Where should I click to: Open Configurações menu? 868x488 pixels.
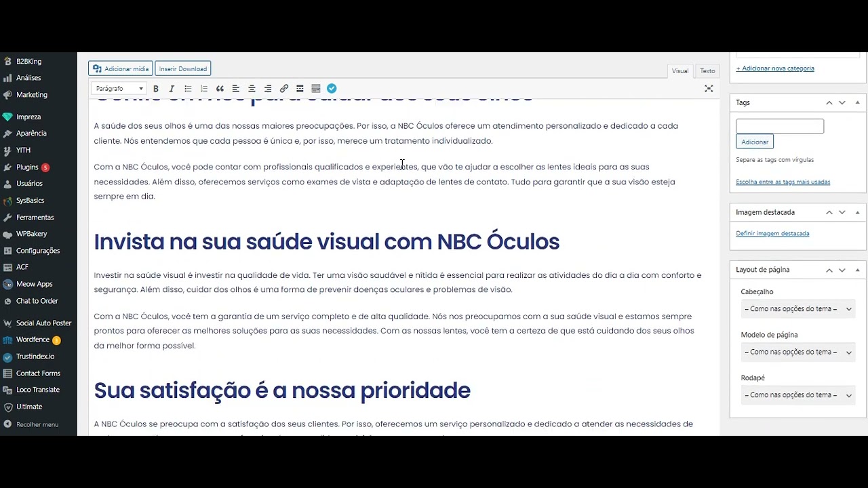click(39, 251)
